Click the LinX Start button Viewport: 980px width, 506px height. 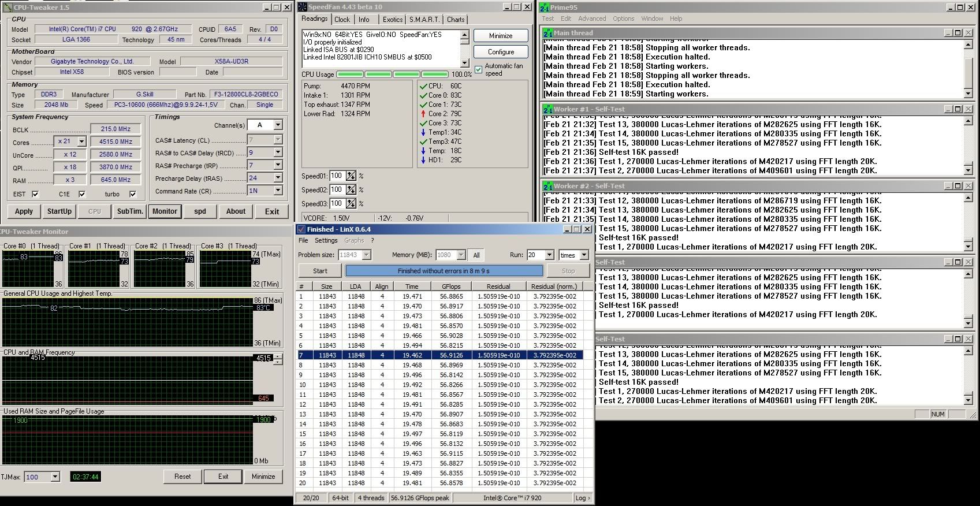[x=320, y=271]
